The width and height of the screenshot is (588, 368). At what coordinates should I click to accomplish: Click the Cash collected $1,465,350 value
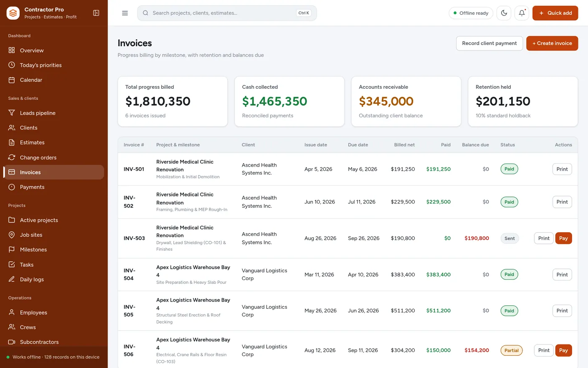coord(275,101)
